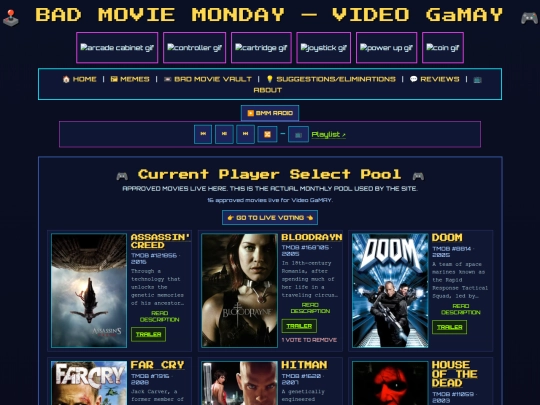Open the Doom title link
This screenshot has height=405, width=540.
click(x=447, y=237)
